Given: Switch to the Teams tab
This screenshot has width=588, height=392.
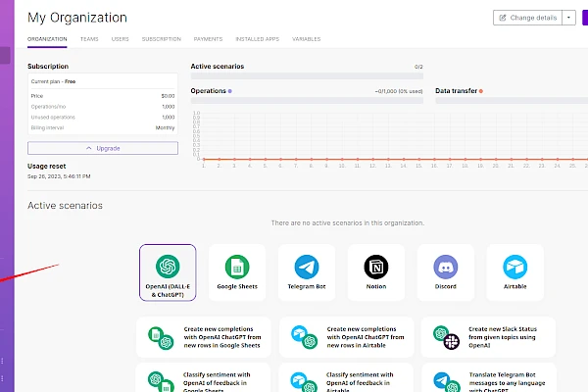Looking at the screenshot, I should tap(89, 39).
